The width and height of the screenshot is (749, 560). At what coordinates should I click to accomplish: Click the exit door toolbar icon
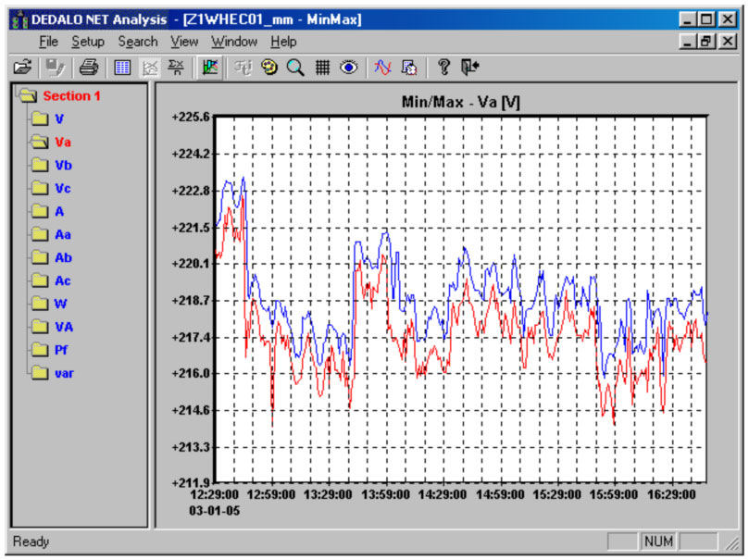point(470,67)
